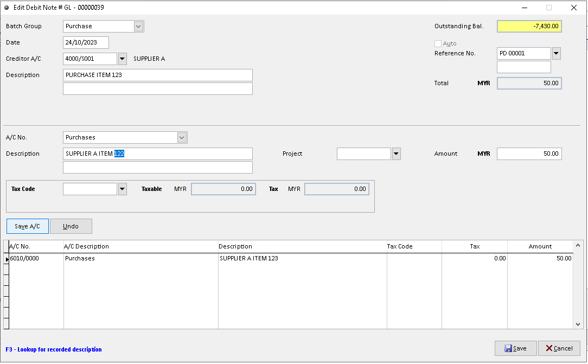This screenshot has width=588, height=364.
Task: Click the empty second reference field
Action: point(523,67)
